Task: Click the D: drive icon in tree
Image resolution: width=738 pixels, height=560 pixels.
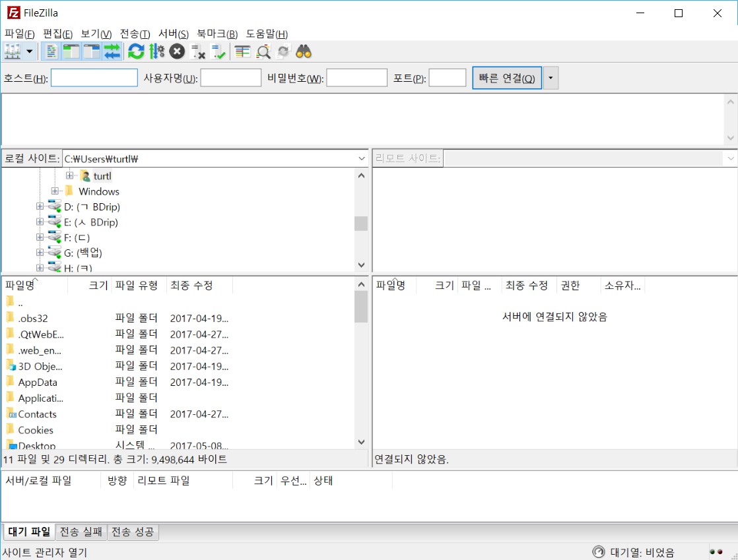Action: click(55, 207)
